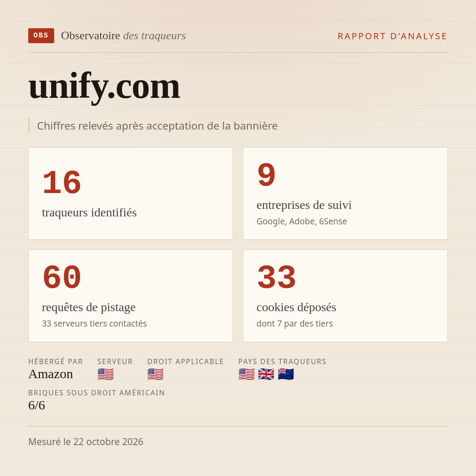Click the 'requêtes de pistage' label
476x476 pixels.
point(89,307)
